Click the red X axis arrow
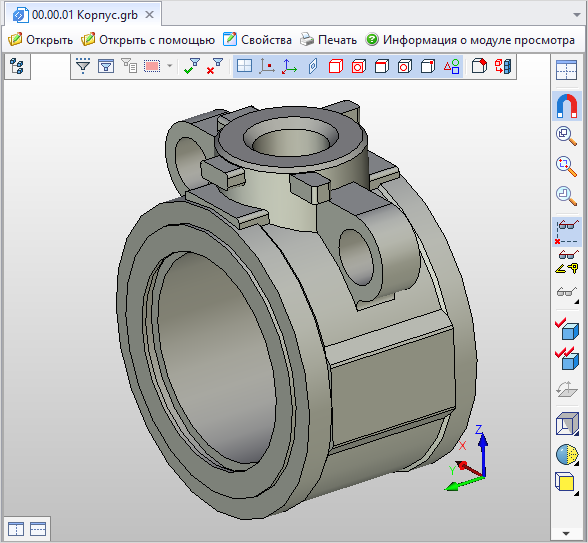Image resolution: width=588 pixels, height=543 pixels. pos(469,469)
